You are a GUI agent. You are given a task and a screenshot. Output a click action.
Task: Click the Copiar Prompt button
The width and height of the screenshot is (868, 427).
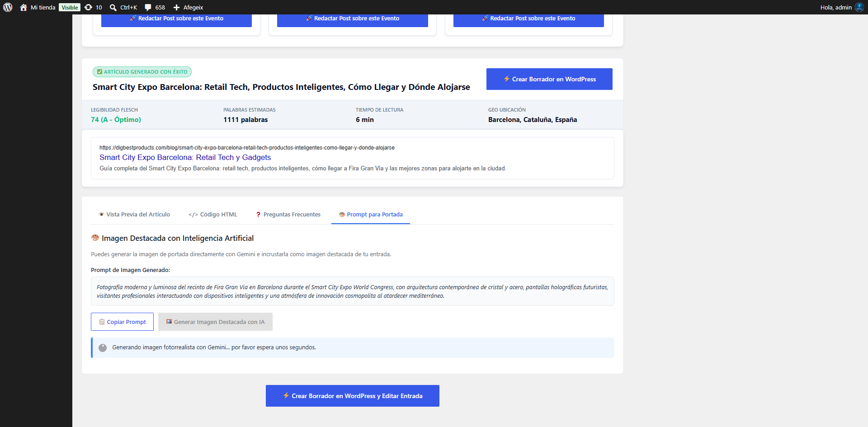pyautogui.click(x=122, y=322)
